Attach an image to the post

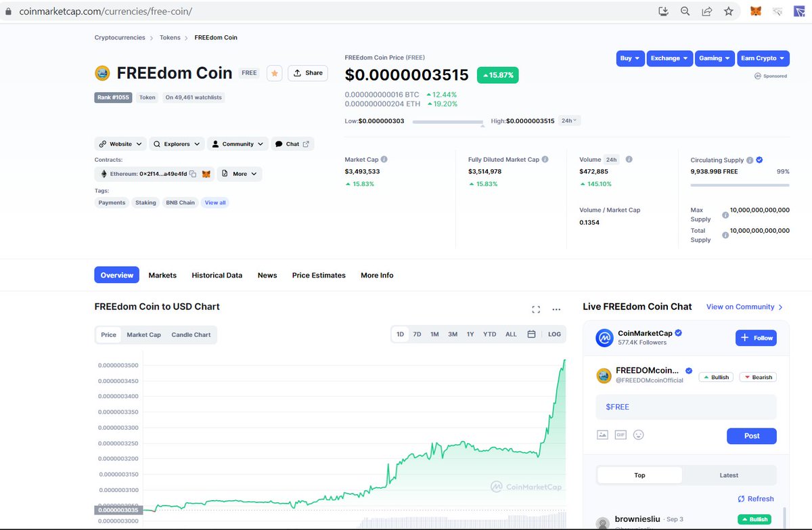(602, 435)
